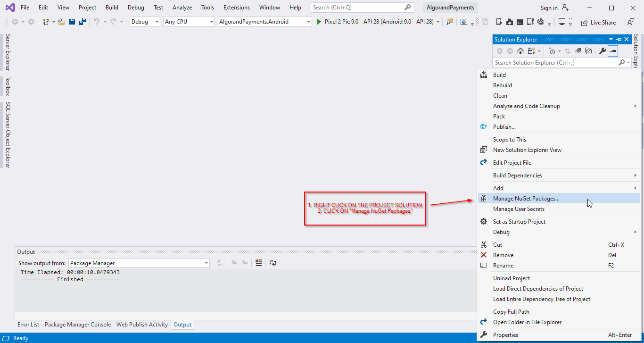Open Properties wrench icon in Solution Explorer

tap(602, 51)
